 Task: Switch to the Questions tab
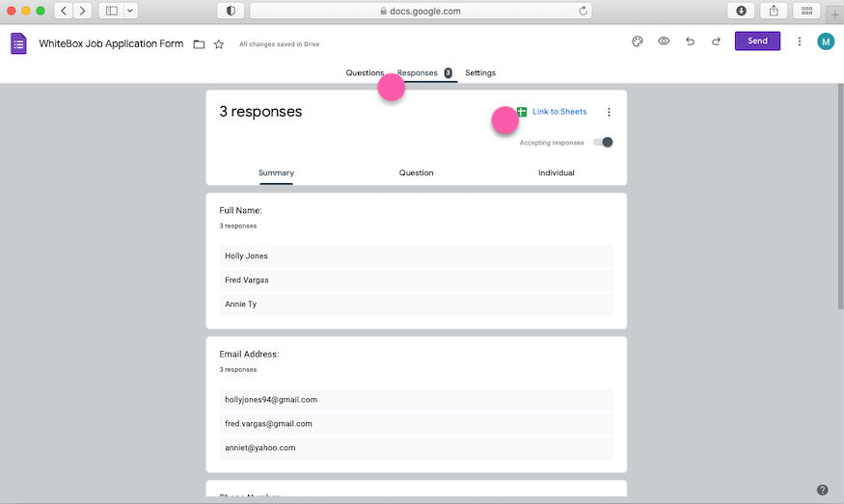point(365,73)
